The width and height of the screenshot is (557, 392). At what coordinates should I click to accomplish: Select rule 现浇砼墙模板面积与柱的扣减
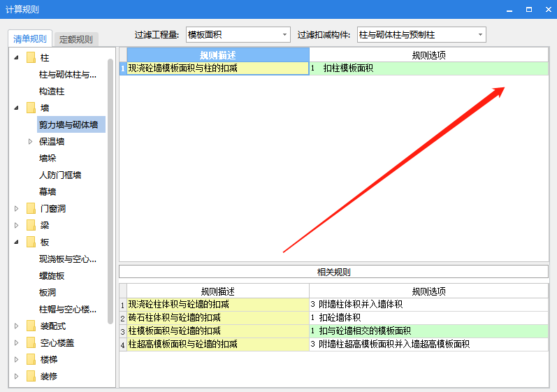[x=218, y=68]
